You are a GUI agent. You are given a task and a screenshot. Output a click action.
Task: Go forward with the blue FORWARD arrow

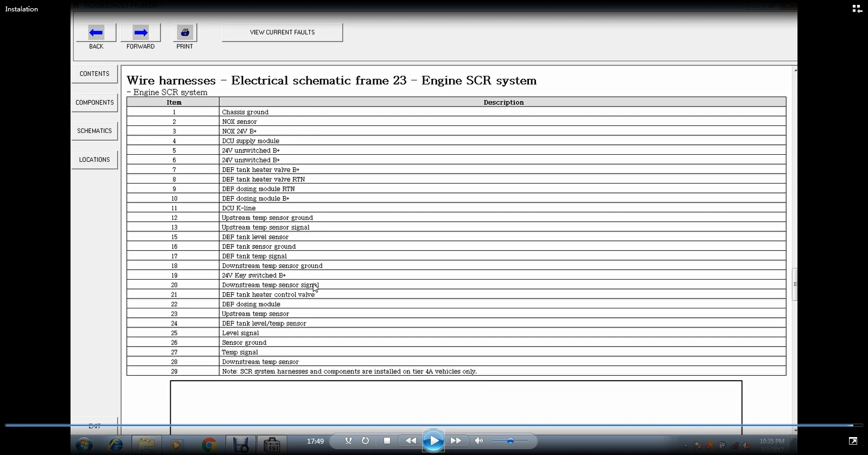141,33
